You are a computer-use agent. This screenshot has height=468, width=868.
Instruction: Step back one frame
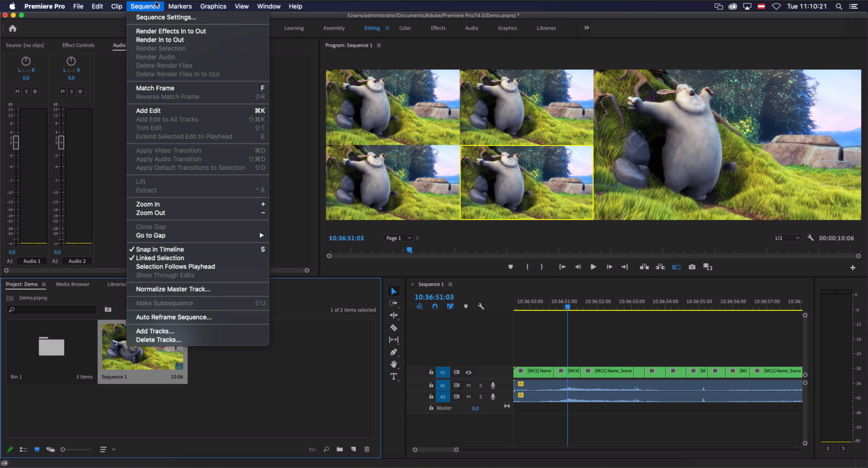(x=578, y=267)
